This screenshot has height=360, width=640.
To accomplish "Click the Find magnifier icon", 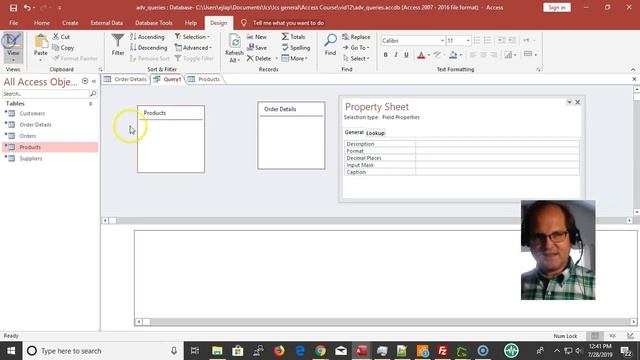I will pyautogui.click(x=330, y=40).
